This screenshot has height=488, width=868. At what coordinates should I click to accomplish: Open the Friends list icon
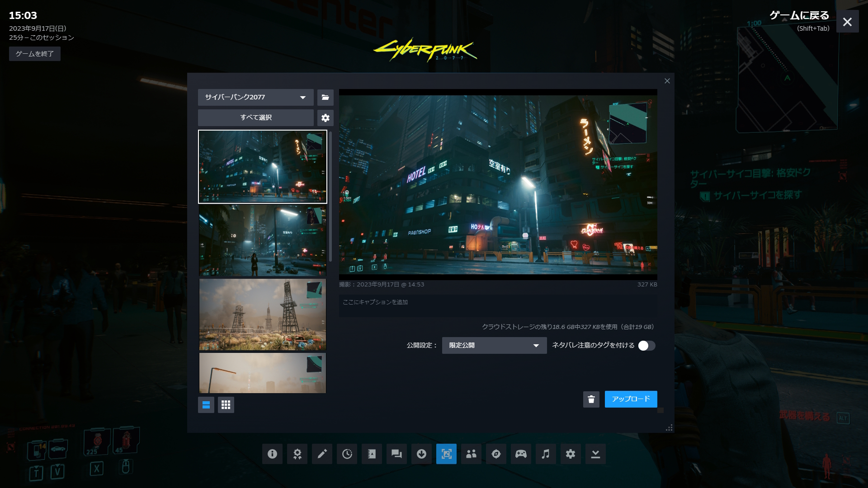(471, 454)
